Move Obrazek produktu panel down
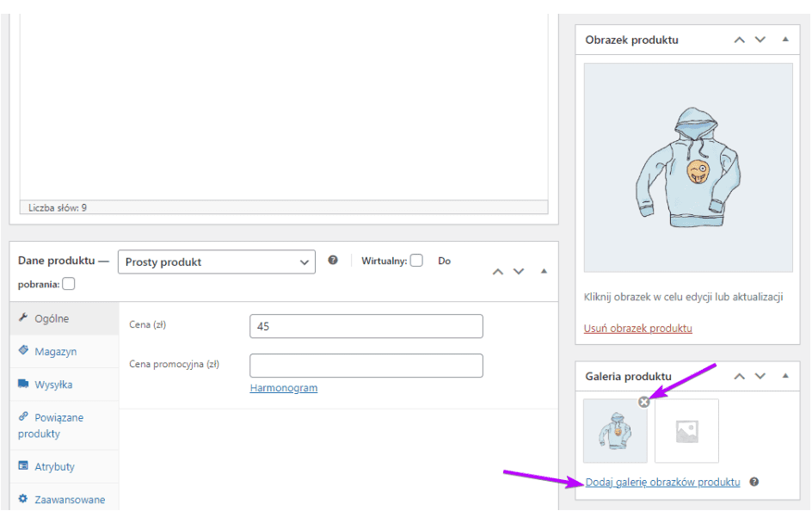812x517 pixels. [760, 40]
